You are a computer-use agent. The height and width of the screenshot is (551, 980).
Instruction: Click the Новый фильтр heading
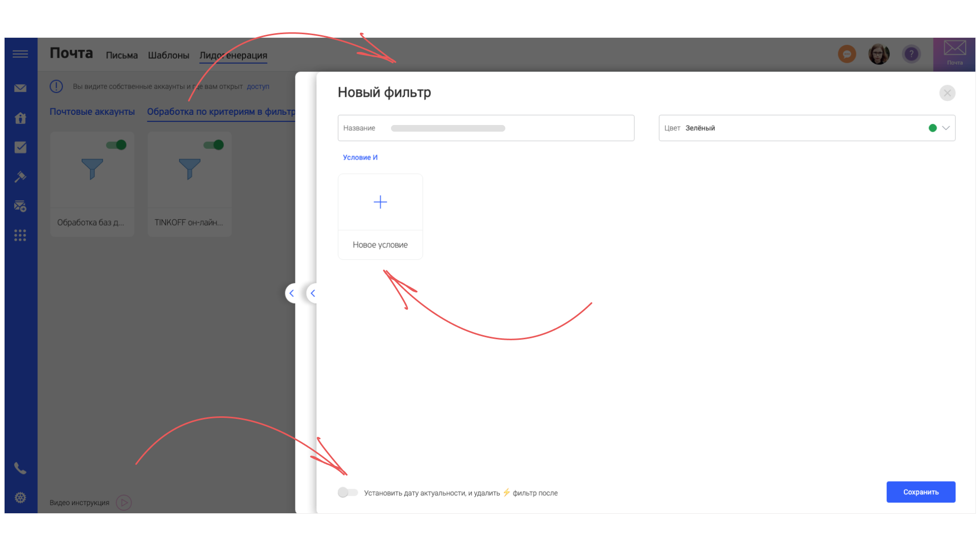pos(384,92)
